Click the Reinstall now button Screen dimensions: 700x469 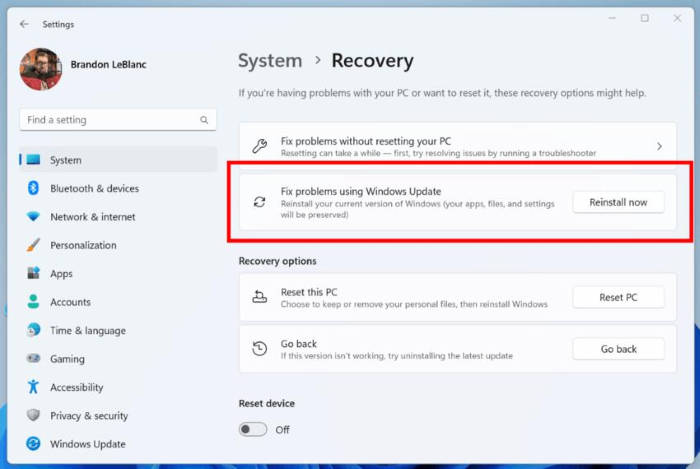pos(618,202)
